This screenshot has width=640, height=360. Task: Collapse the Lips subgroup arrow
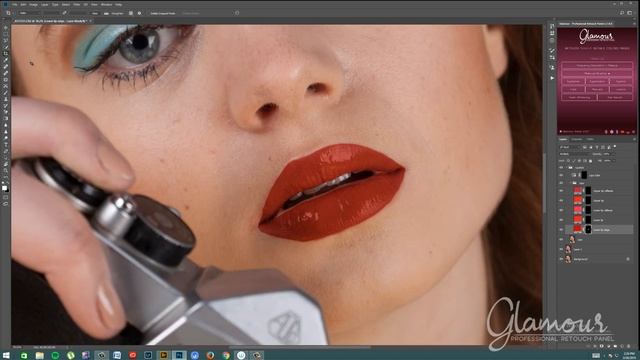570,183
